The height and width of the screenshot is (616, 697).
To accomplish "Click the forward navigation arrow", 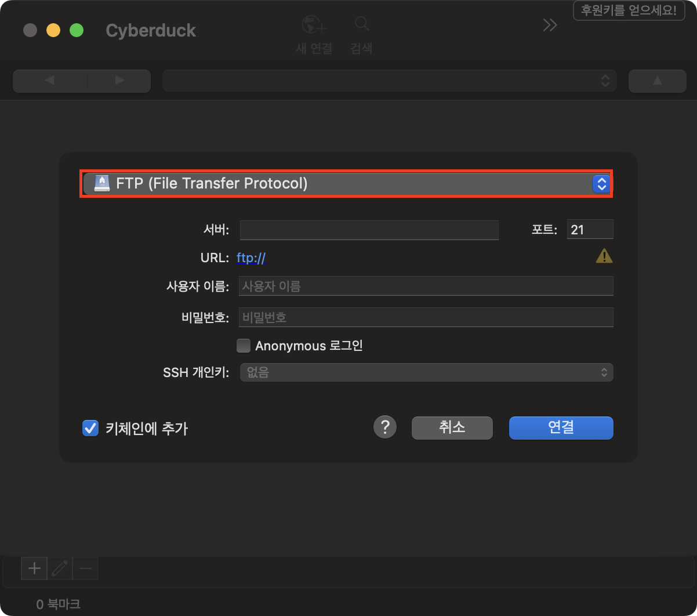I will (x=119, y=81).
